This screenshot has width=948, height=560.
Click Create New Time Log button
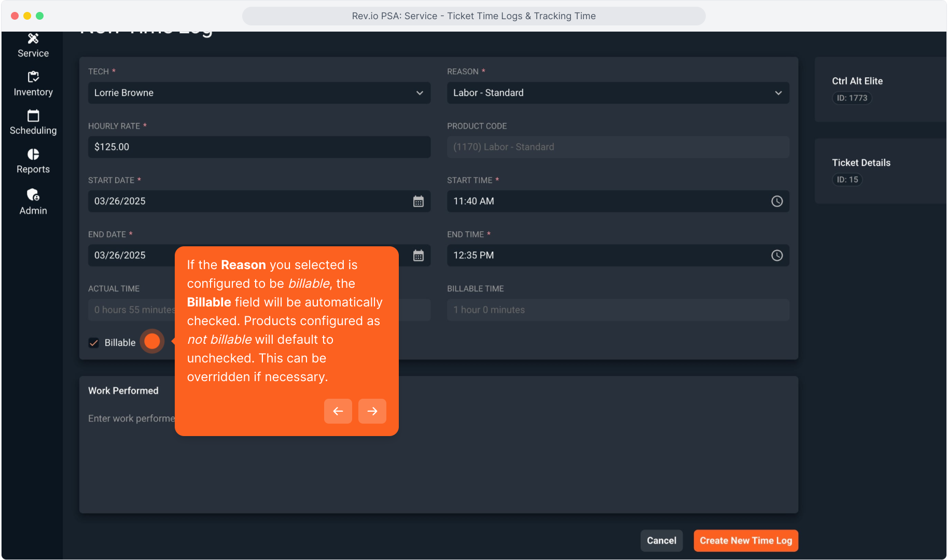[x=745, y=540]
